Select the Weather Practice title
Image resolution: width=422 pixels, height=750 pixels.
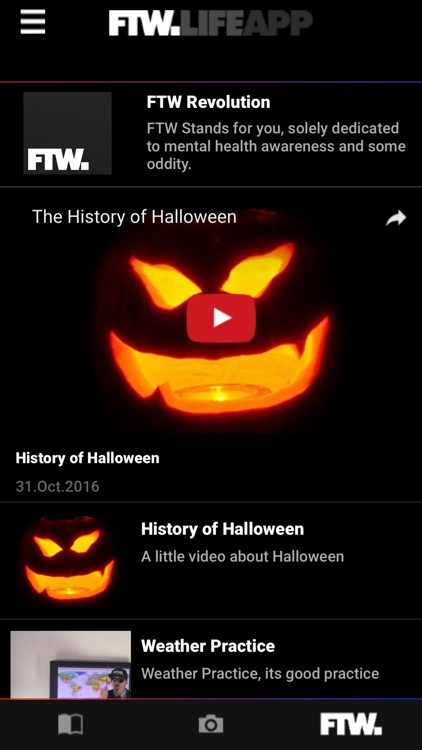(x=208, y=646)
